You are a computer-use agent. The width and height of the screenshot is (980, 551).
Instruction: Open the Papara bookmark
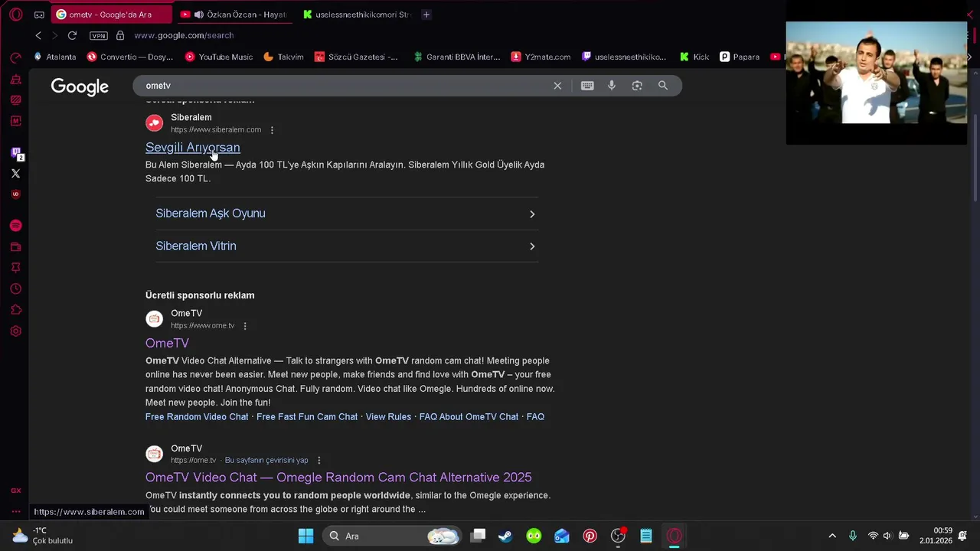[x=740, y=57]
